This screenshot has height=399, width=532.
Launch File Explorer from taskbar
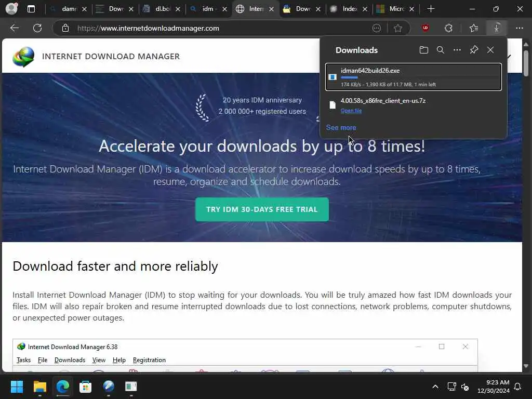click(x=40, y=387)
